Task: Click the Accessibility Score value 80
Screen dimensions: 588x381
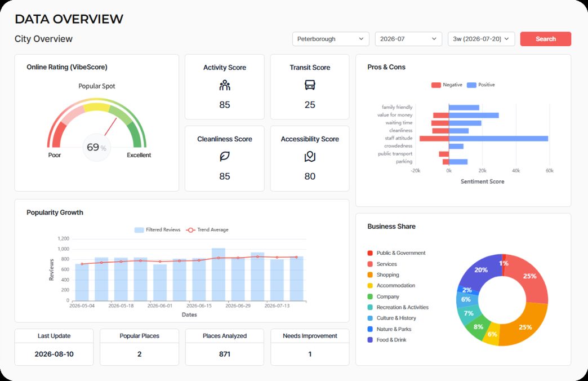Action: [310, 176]
